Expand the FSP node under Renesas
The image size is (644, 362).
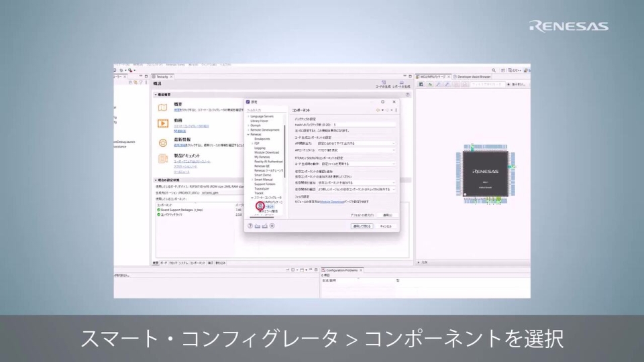pos(252,143)
